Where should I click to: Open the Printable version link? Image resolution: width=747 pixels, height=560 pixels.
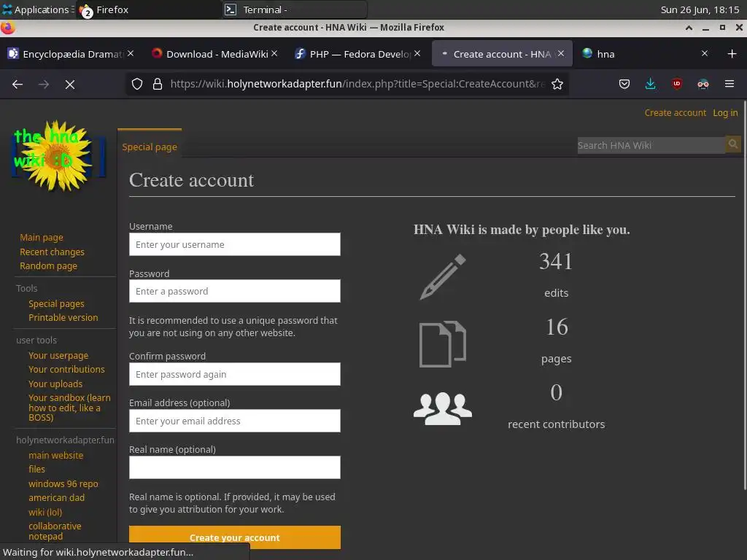63,317
